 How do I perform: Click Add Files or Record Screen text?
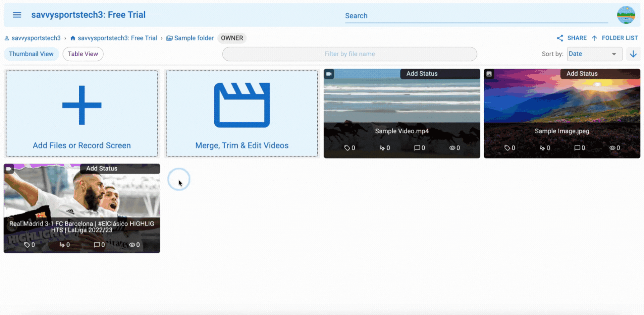tap(82, 145)
